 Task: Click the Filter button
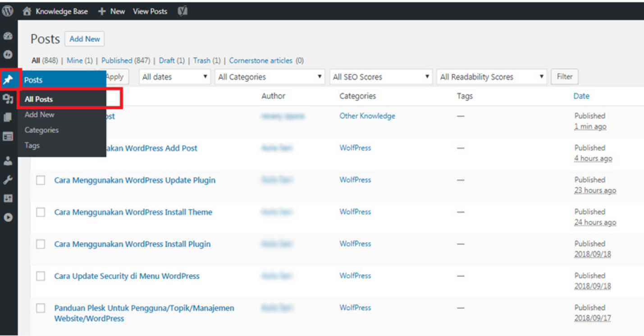565,77
